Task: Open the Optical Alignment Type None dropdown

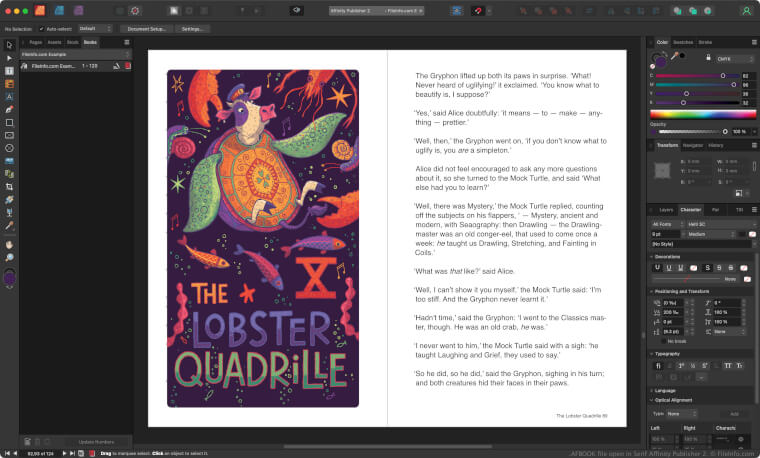Action: (x=681, y=414)
